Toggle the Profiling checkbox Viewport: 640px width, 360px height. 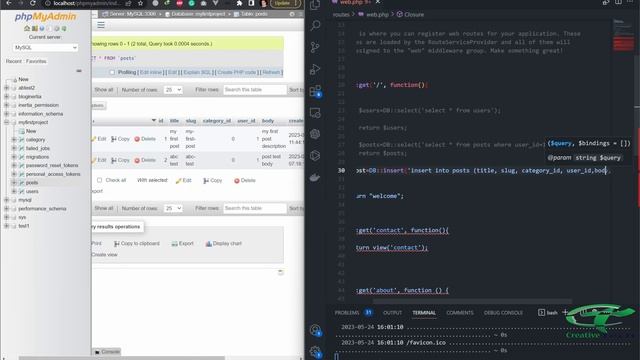[112, 72]
